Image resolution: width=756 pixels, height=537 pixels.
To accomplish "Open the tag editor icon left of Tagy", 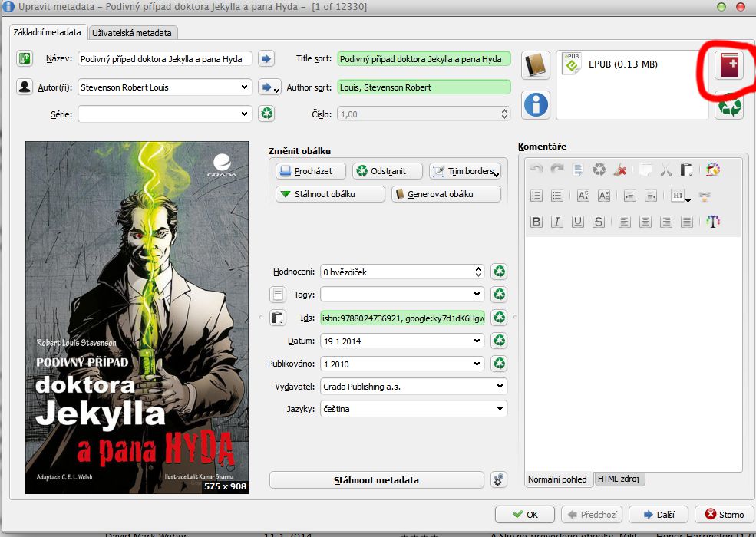I will click(x=278, y=294).
